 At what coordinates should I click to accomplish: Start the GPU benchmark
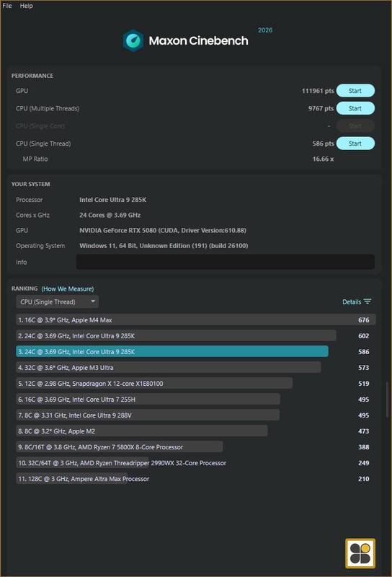[355, 91]
